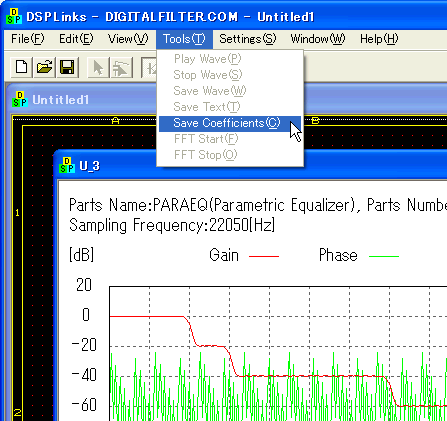Click the New file toolbar icon
447x421 pixels.
pyautogui.click(x=22, y=67)
